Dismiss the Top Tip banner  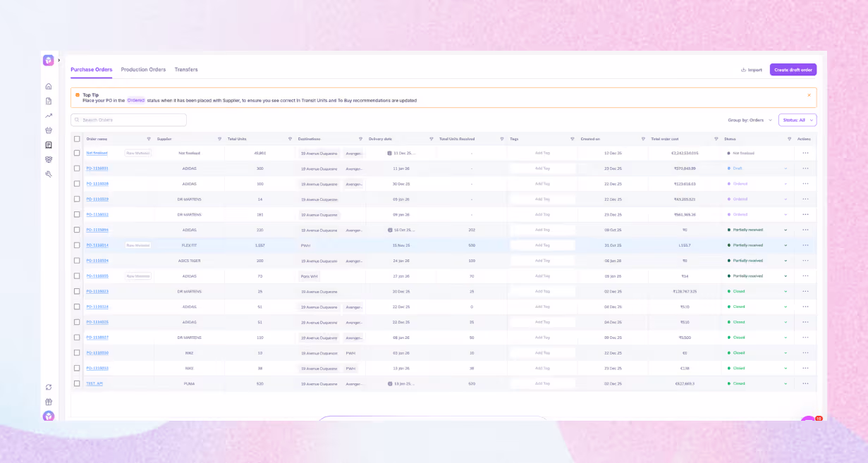(x=809, y=95)
